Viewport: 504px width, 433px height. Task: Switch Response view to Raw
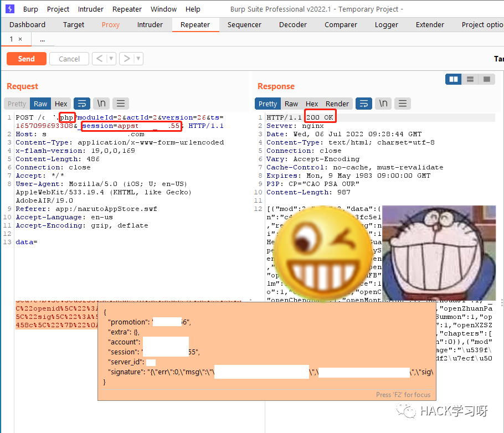(291, 104)
